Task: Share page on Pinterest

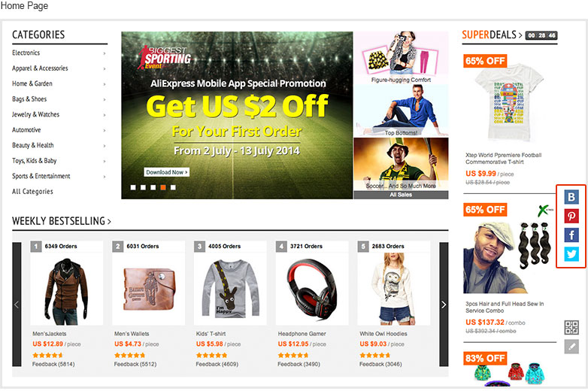Action: [x=571, y=216]
